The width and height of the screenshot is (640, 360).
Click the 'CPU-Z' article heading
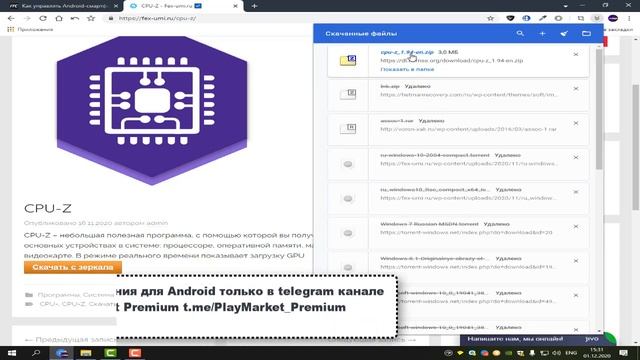point(48,208)
